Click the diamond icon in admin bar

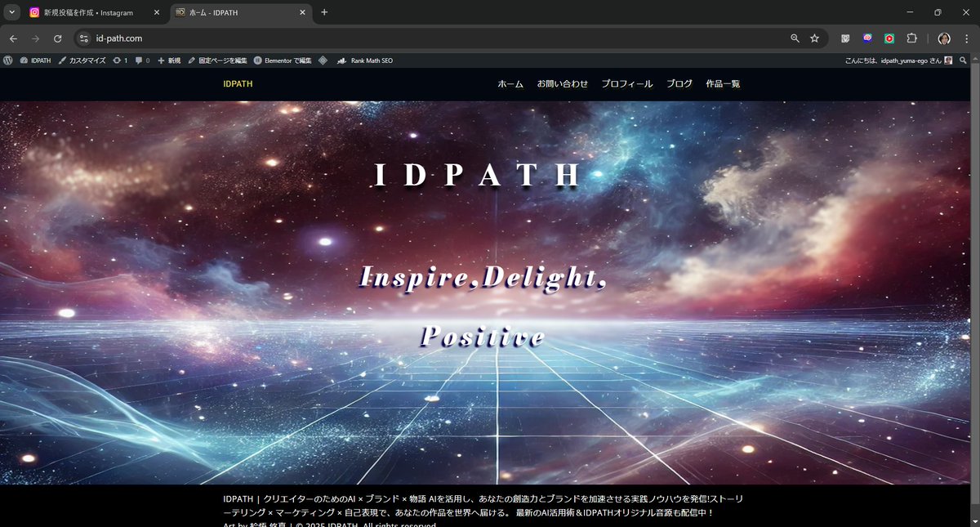pyautogui.click(x=323, y=60)
